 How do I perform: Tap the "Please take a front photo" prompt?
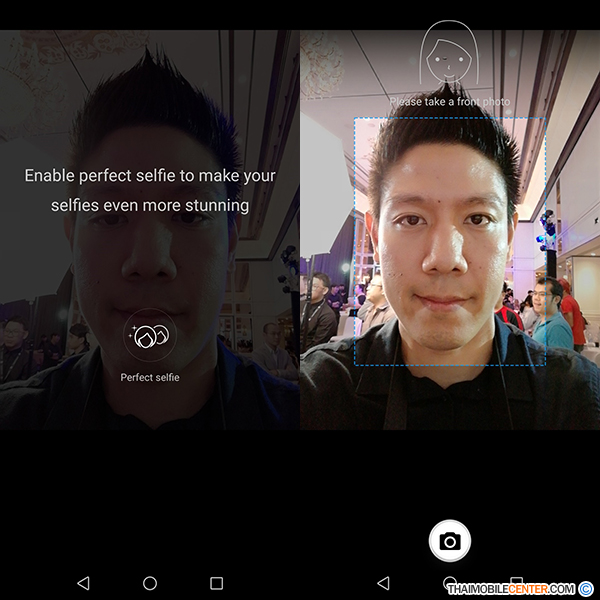(450, 102)
